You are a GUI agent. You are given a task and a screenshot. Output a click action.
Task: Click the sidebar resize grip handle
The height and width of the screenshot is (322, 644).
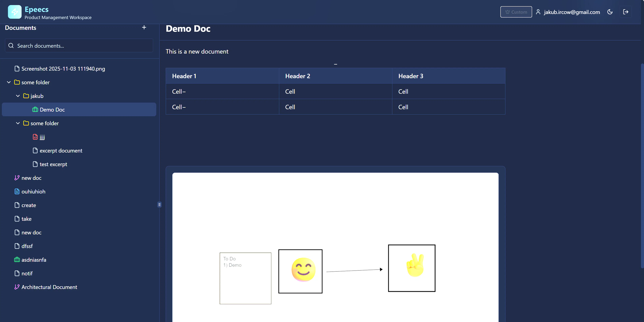coord(159,205)
